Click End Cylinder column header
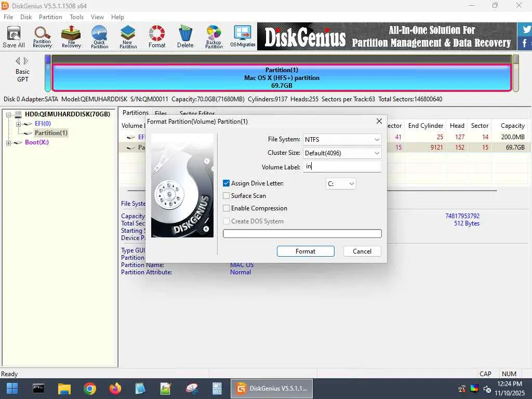Viewport: 532px width, 399px height. (425, 126)
